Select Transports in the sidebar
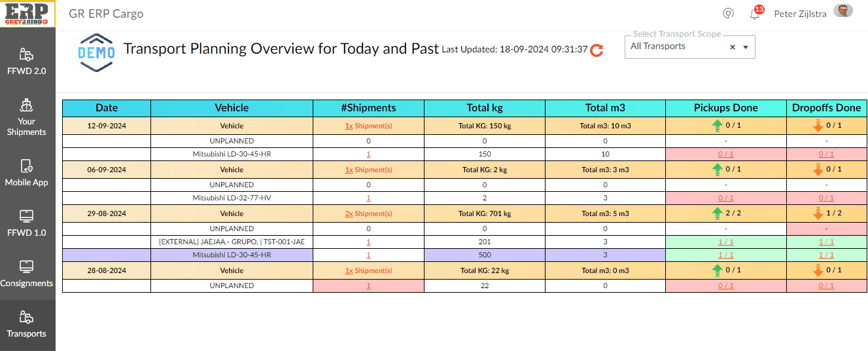868x351 pixels. (x=27, y=325)
